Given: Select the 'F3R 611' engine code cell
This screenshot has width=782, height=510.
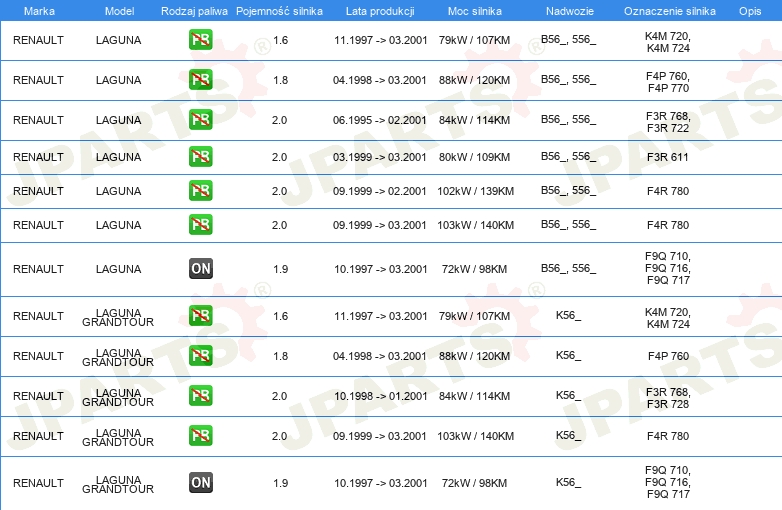Looking at the screenshot, I should [x=668, y=157].
